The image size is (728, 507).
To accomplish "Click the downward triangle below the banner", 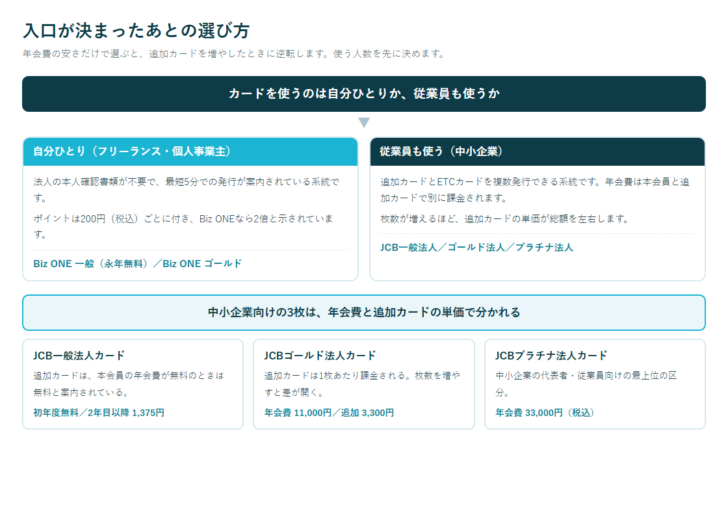I will 364,123.
